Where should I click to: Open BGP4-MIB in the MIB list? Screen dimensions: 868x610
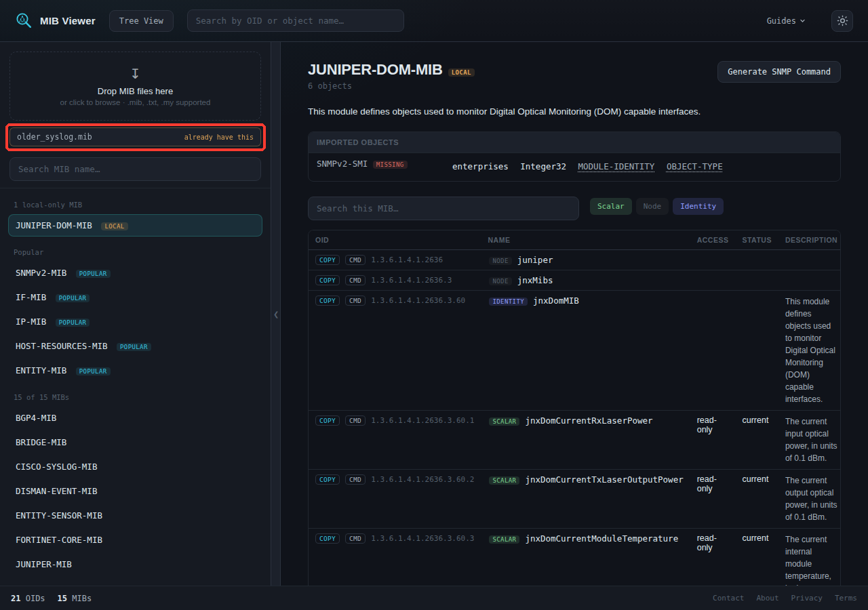point(135,418)
